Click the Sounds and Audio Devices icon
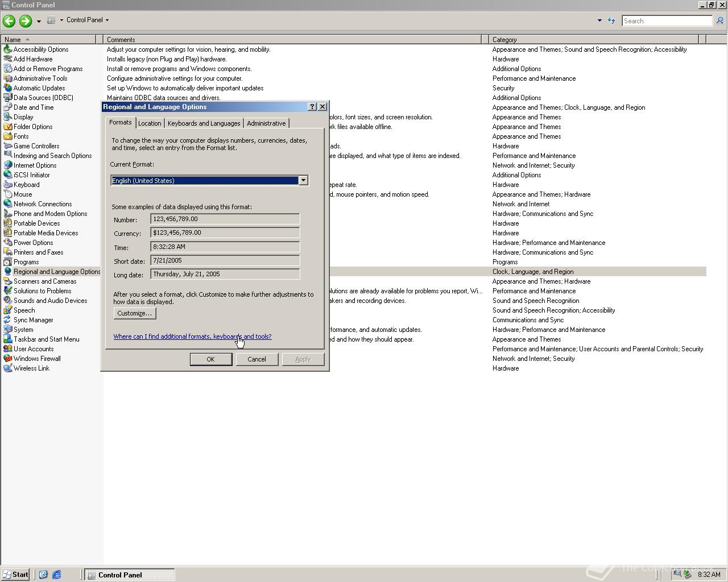Viewport: 728px width, 582px height. (x=7, y=301)
